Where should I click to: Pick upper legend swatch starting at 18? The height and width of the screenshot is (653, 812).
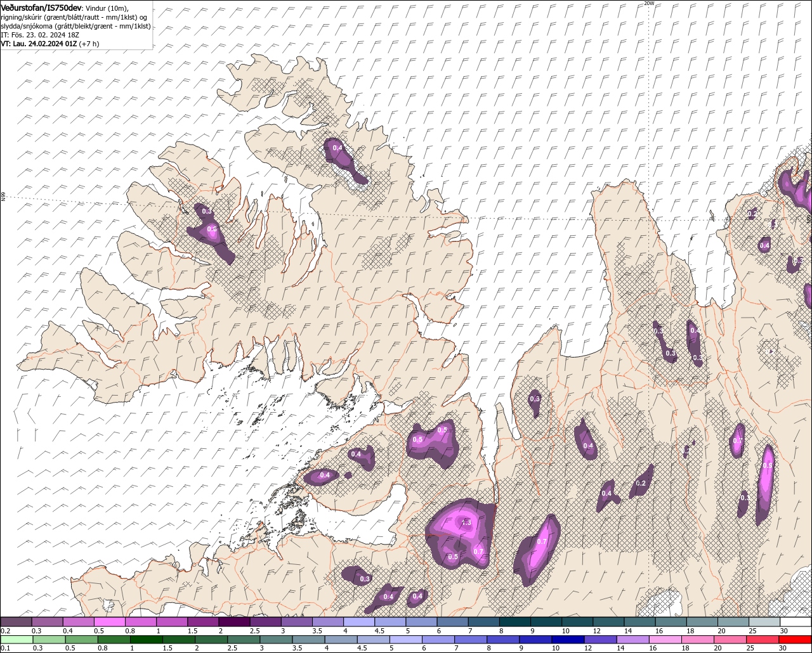(702, 622)
